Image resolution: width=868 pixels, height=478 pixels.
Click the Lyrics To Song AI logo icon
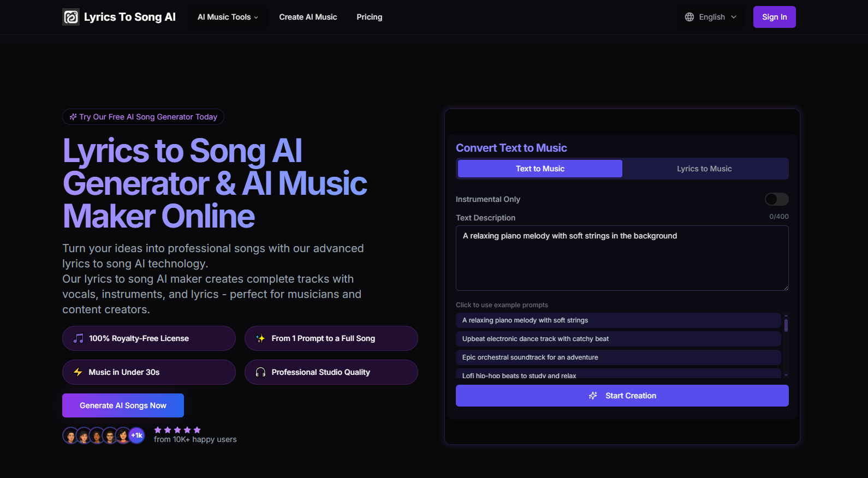[x=71, y=17]
